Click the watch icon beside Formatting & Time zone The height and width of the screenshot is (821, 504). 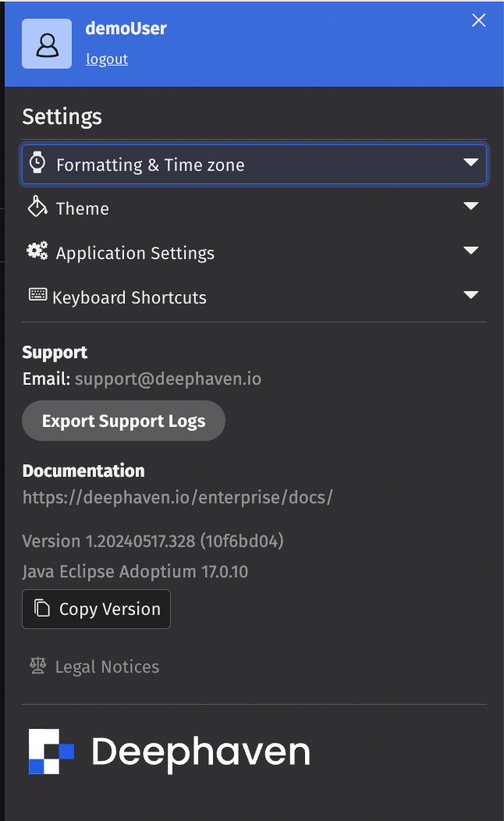click(37, 163)
